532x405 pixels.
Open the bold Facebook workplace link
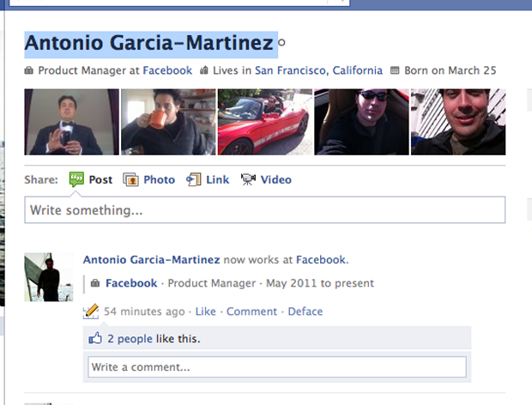pos(131,283)
